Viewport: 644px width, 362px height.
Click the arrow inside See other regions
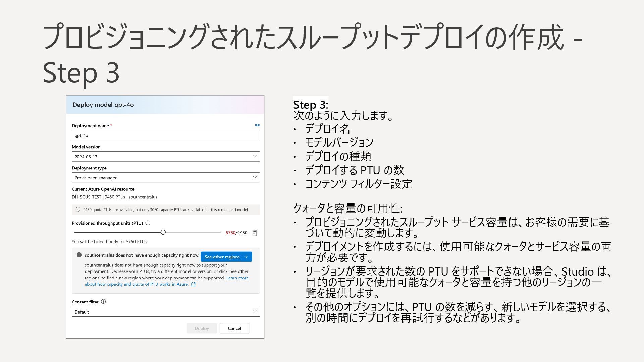pos(246,257)
